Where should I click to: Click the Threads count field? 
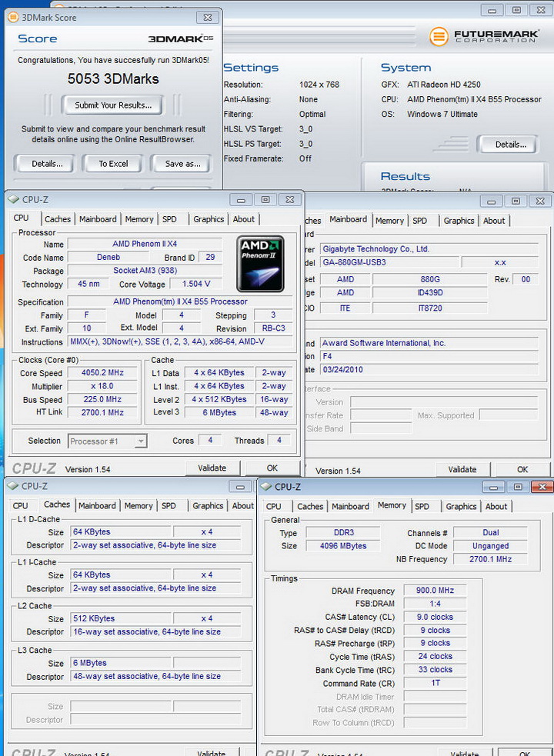pyautogui.click(x=279, y=440)
